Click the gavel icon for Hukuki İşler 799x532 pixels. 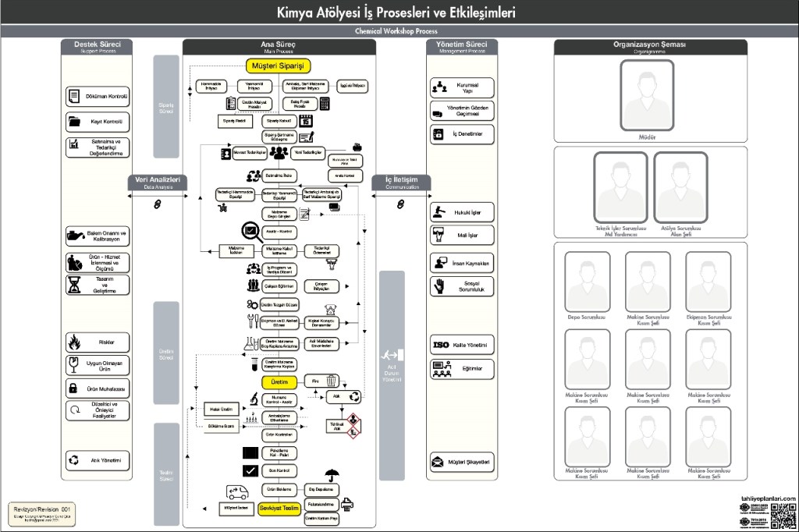[x=439, y=211]
